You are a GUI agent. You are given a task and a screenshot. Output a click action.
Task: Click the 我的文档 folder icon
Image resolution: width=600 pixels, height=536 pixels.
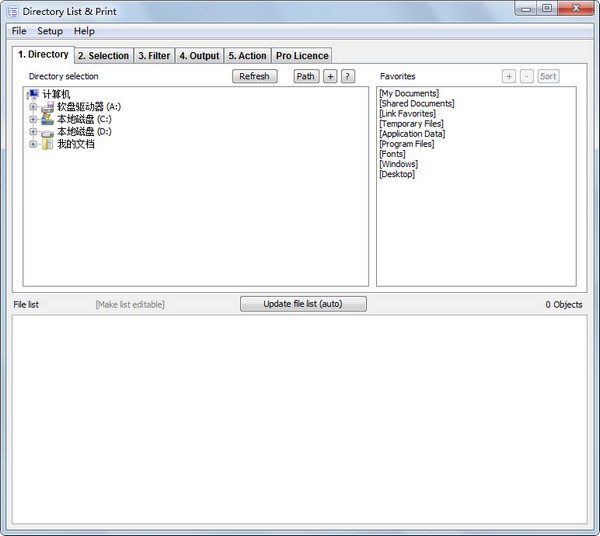[x=47, y=144]
